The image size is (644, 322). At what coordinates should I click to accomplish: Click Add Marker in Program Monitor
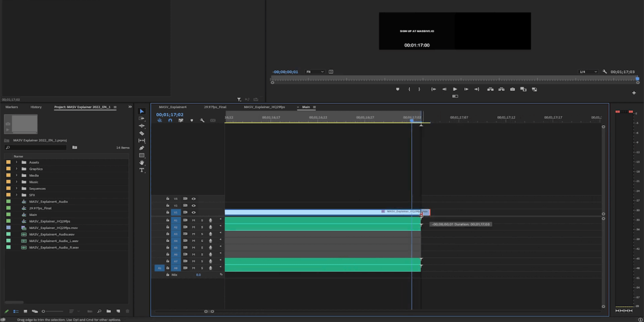[x=398, y=89]
